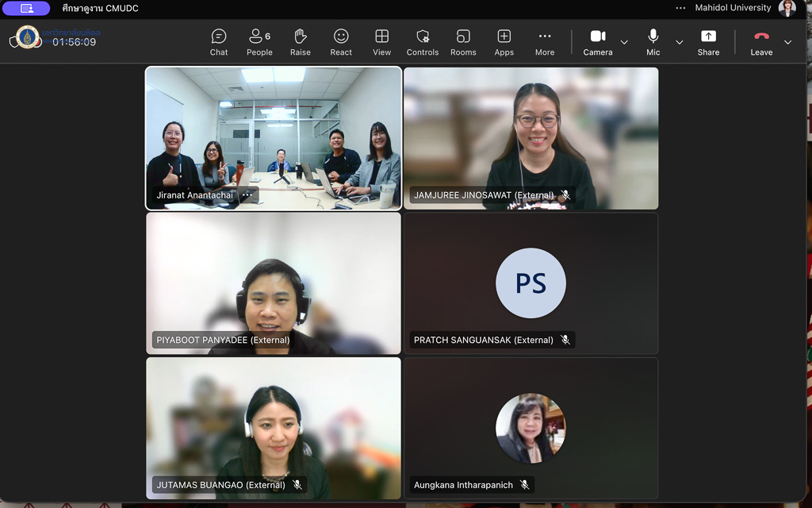
Task: Open the Chat panel
Action: 219,42
